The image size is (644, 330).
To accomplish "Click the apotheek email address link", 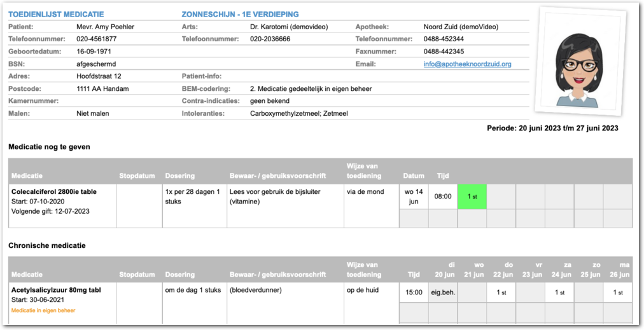I will [x=467, y=64].
